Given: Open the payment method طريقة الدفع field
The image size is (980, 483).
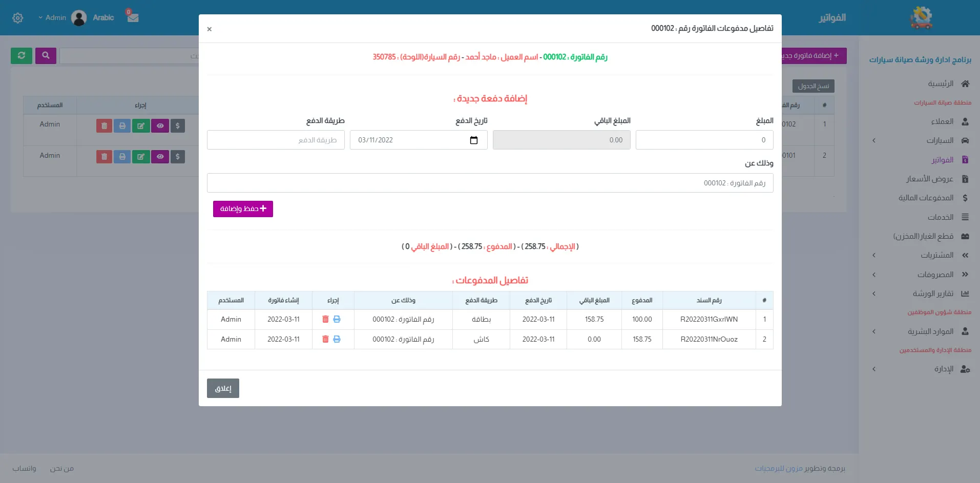Looking at the screenshot, I should coord(276,140).
